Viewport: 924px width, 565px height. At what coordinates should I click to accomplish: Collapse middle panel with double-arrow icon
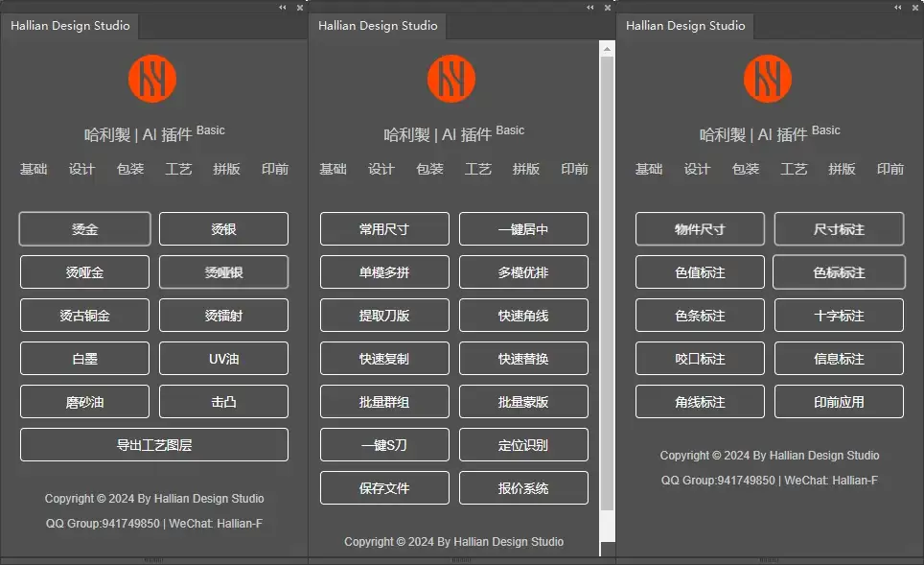590,8
